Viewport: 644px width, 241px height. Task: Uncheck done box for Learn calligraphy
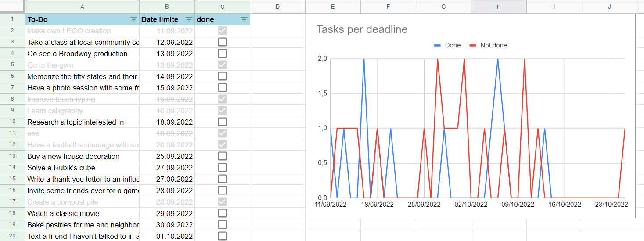(223, 111)
